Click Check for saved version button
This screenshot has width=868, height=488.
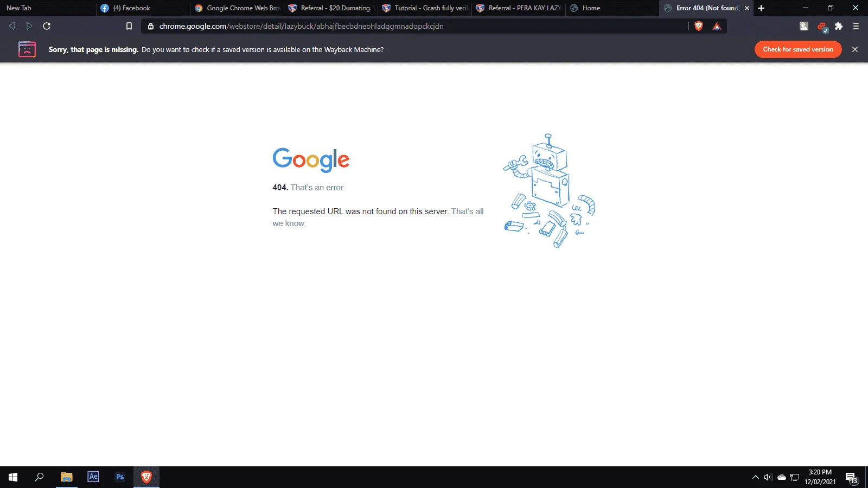tap(798, 49)
